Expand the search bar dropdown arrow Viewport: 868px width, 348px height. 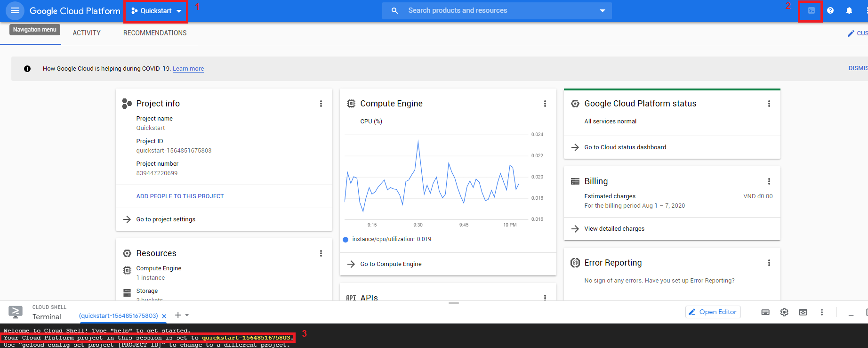tap(603, 11)
